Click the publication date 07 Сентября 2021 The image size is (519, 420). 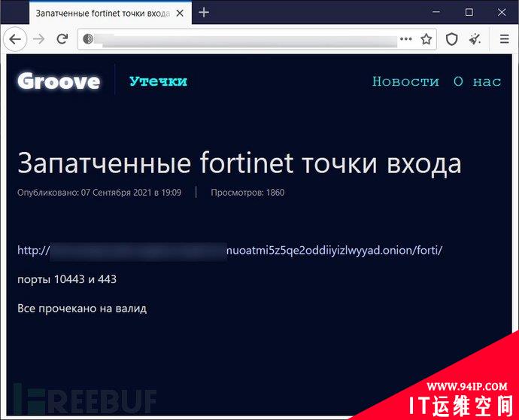(116, 193)
